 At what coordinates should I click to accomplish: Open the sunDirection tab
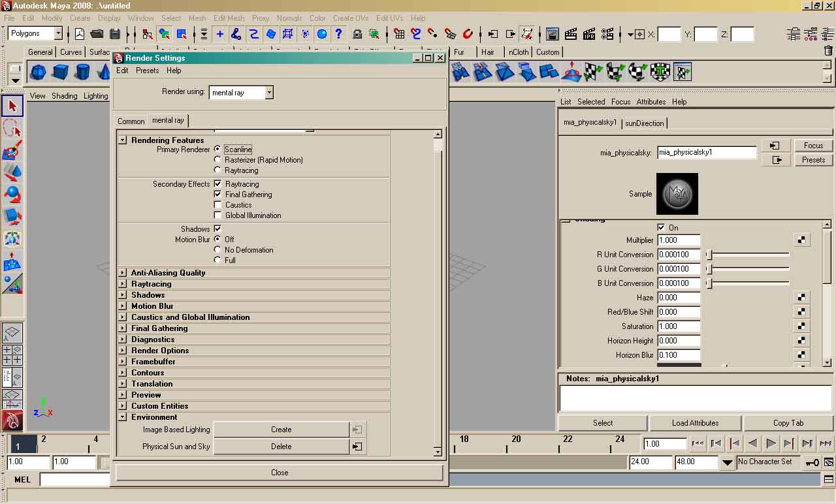tap(645, 123)
